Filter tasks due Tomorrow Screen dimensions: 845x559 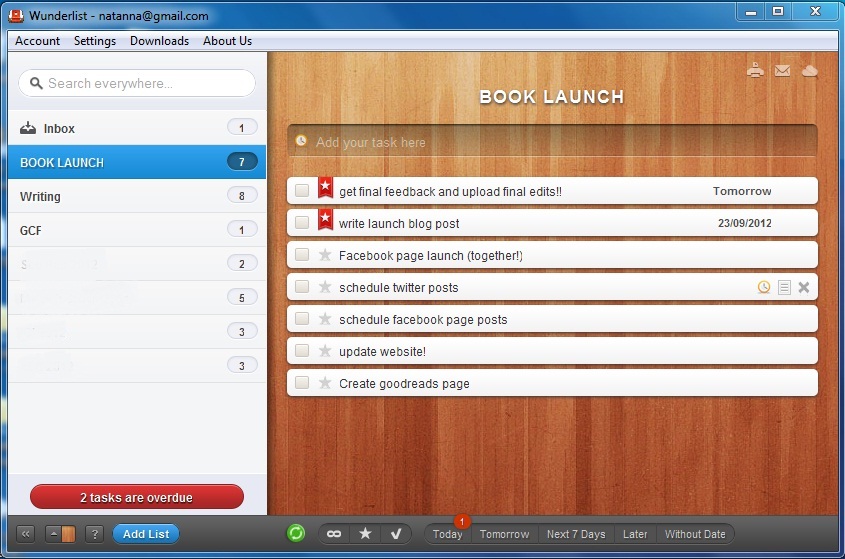(504, 534)
